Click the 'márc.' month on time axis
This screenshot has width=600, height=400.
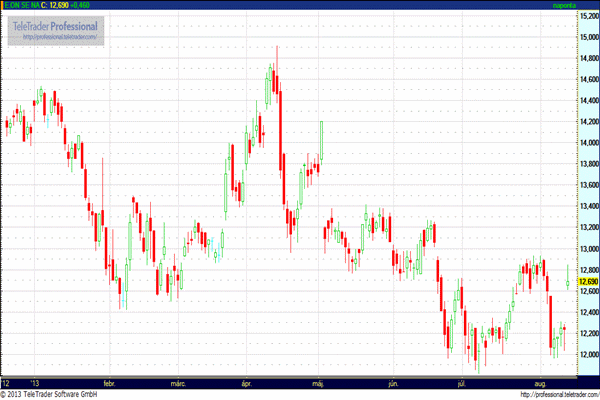point(180,383)
